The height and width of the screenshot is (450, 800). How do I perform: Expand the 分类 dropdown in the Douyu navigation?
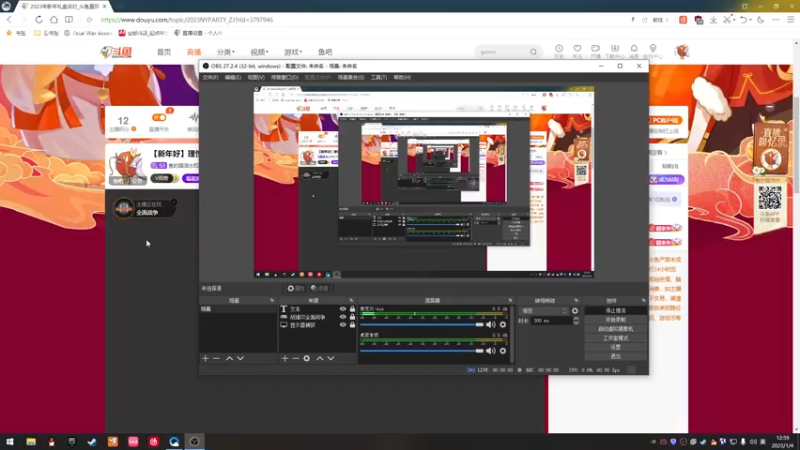click(226, 52)
